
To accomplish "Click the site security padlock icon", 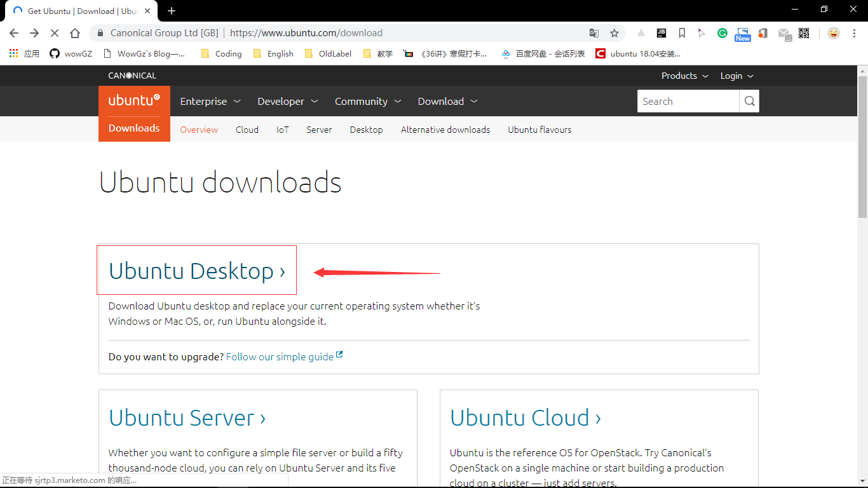I will point(100,33).
